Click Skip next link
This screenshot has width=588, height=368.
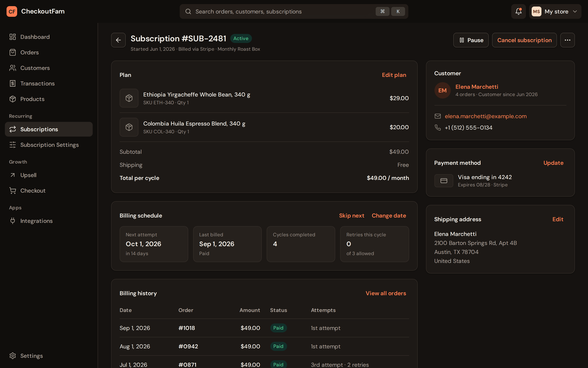click(352, 216)
